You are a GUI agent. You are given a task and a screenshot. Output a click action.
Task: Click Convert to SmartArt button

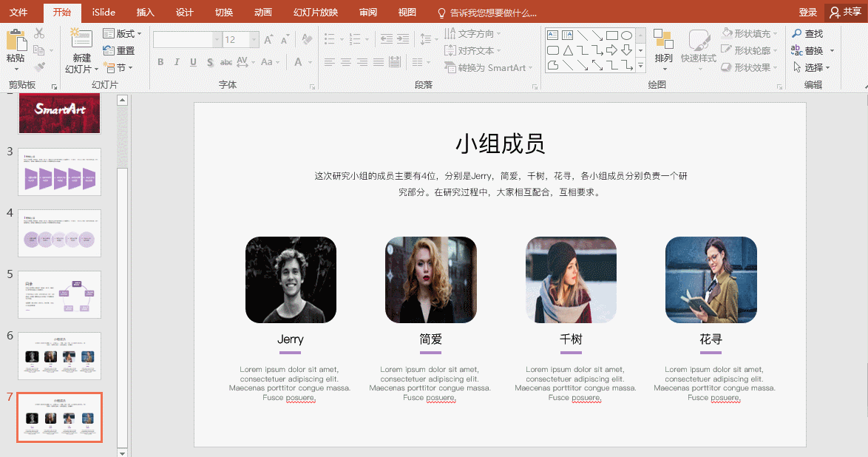click(x=488, y=67)
